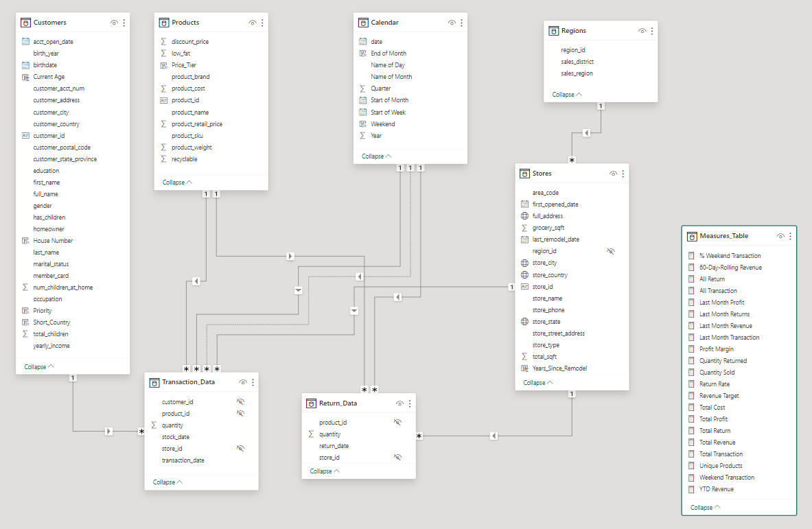The height and width of the screenshot is (529, 812).
Task: Select the YTD Revenue measure
Action: point(716,489)
